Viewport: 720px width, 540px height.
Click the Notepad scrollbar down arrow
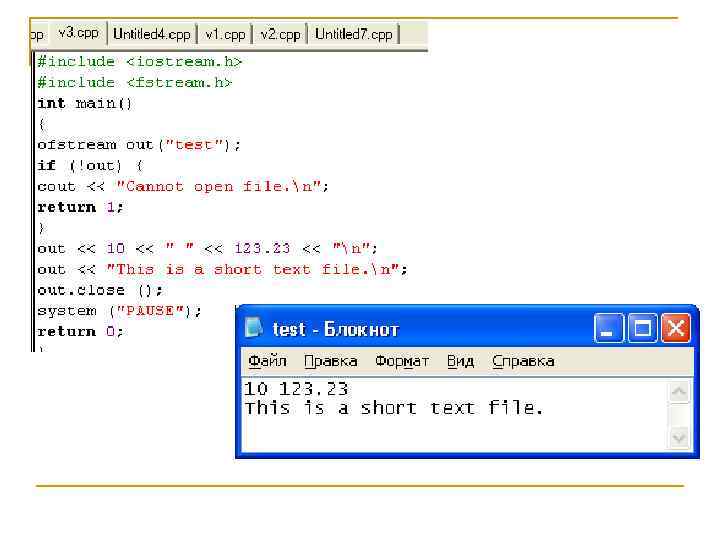click(x=679, y=438)
